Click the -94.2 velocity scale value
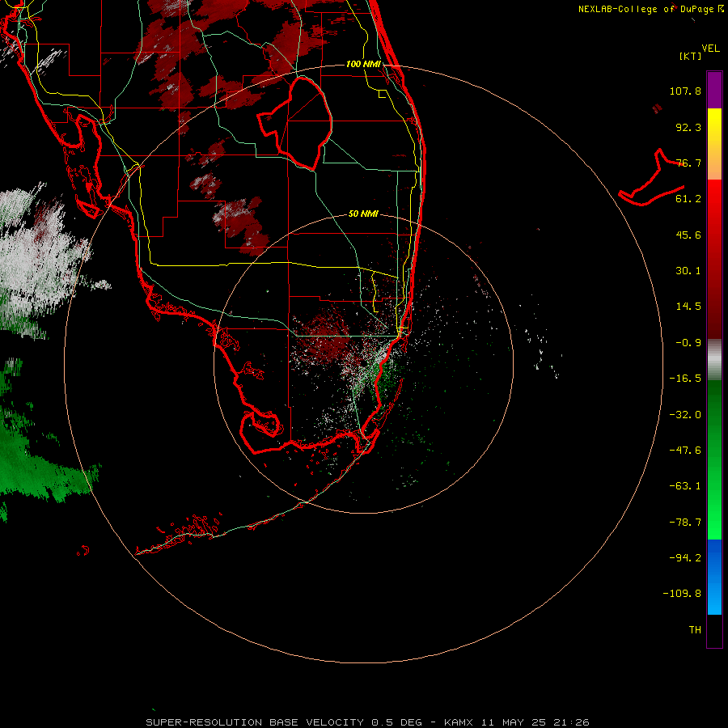728x728 pixels. [x=685, y=557]
